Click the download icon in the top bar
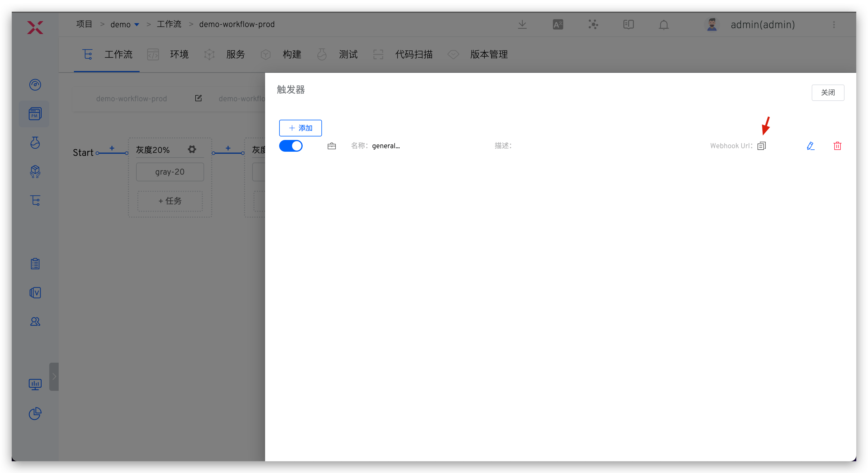 (522, 24)
